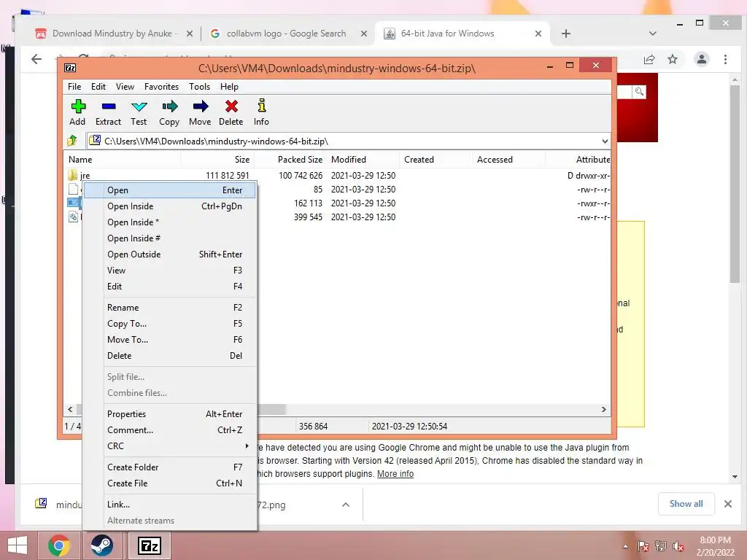Bookmark page with star icon
The width and height of the screenshot is (747, 560).
click(672, 59)
